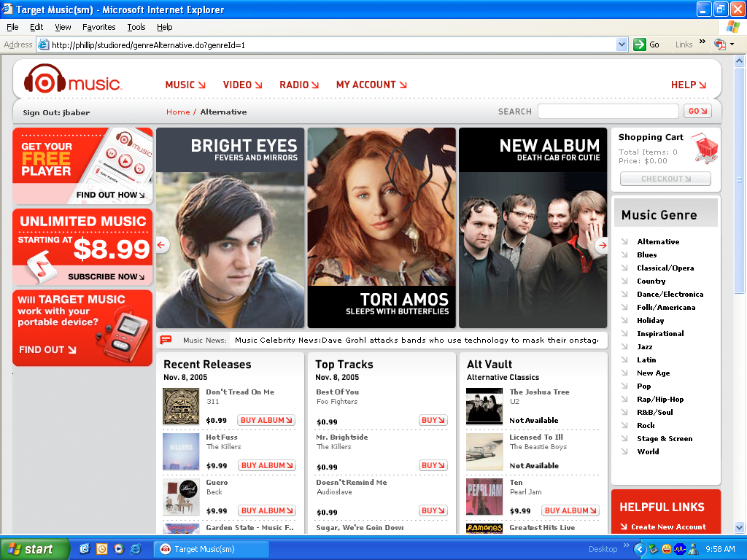Open the 311 Don't Tread On Me cover

[181, 406]
